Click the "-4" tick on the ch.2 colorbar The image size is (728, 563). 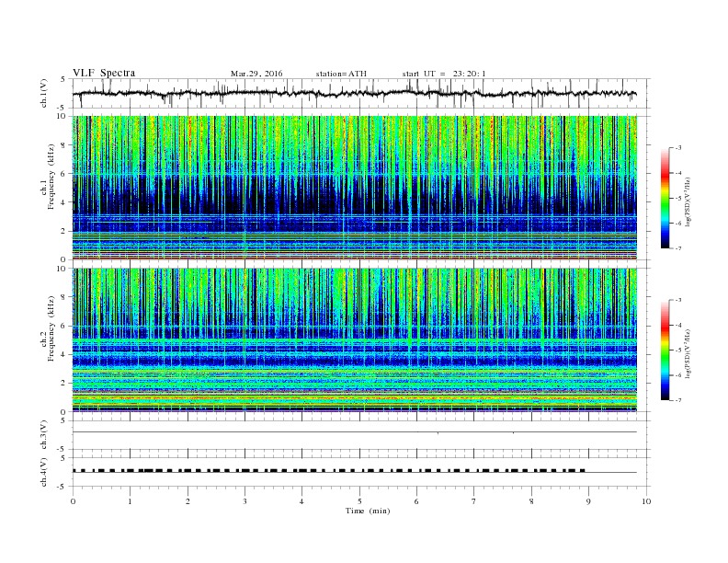[678, 325]
